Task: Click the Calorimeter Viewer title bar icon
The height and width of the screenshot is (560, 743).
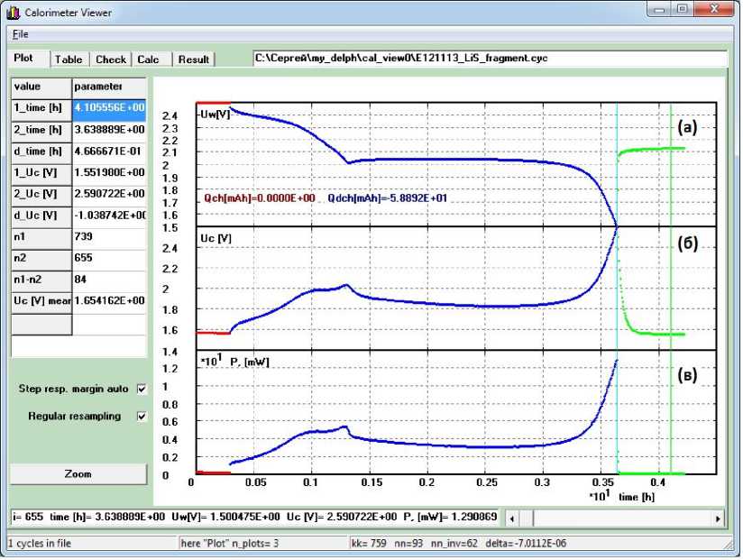Action: pos(13,11)
